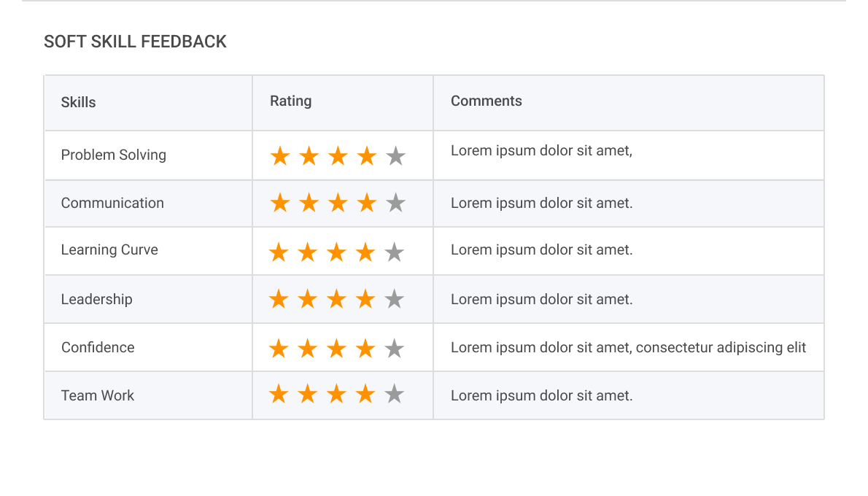Click the Skills column header

tap(78, 102)
